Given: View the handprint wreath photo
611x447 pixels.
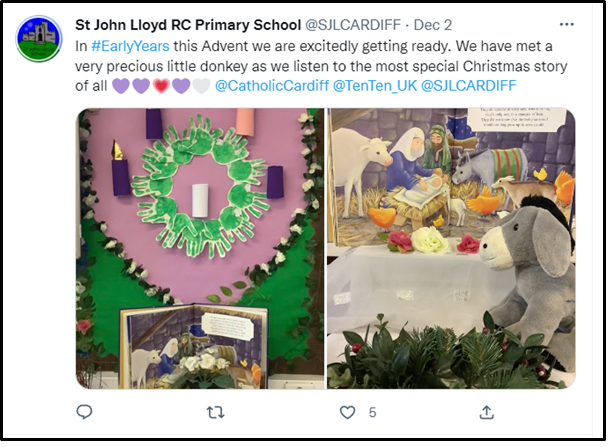Looking at the screenshot, I should pos(200,249).
